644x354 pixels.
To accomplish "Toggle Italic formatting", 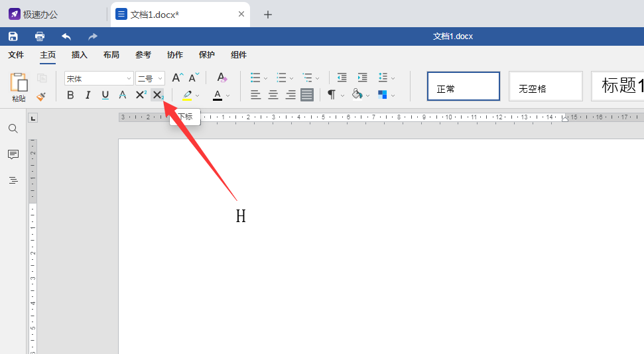I will [88, 95].
